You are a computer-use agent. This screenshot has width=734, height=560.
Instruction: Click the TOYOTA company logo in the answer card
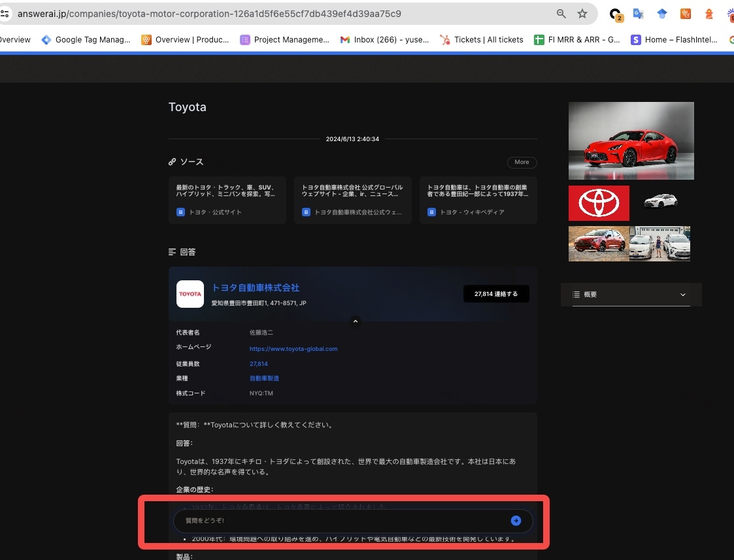[190, 294]
